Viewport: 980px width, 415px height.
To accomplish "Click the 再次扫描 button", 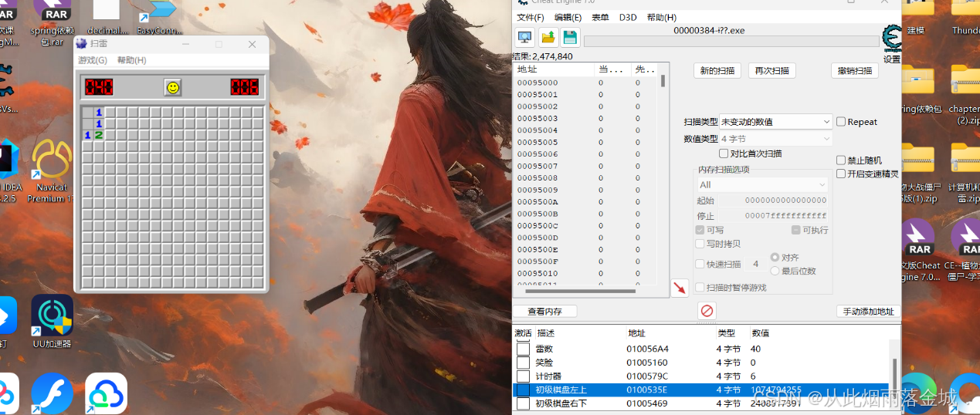I will coord(771,70).
